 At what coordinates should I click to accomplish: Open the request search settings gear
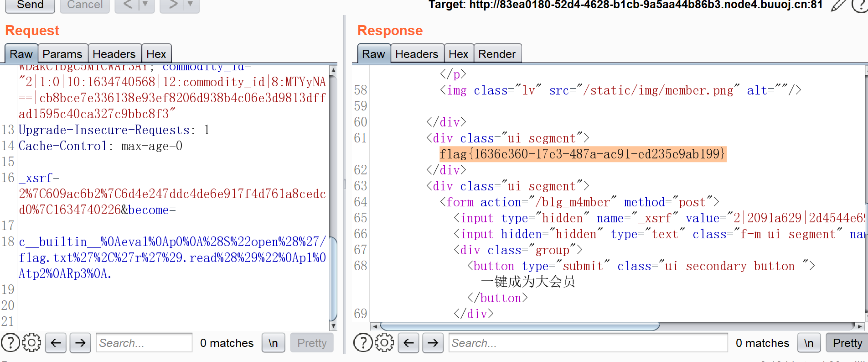31,342
